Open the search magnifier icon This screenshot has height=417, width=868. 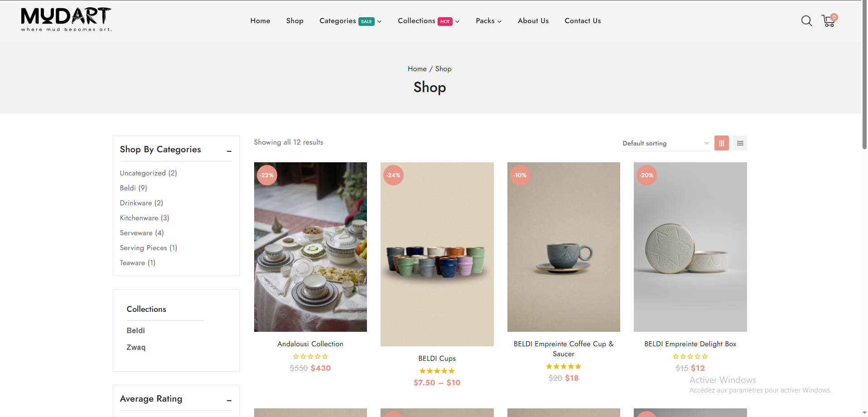(806, 21)
